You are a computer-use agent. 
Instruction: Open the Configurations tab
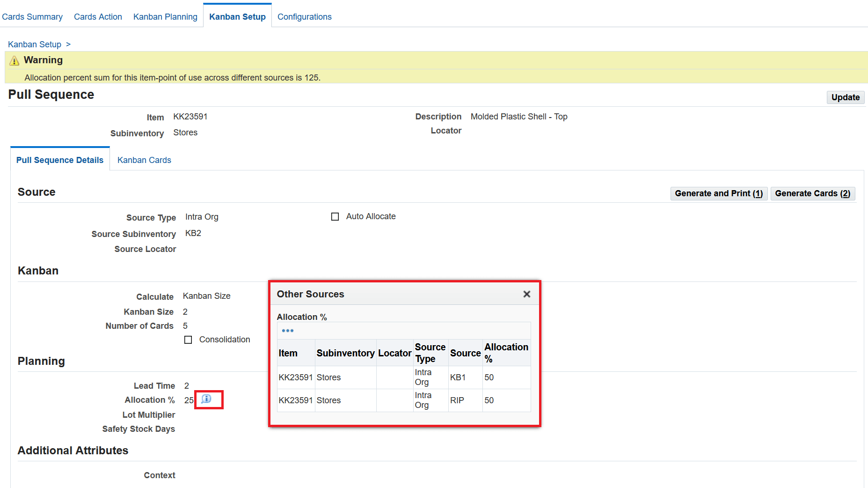pyautogui.click(x=304, y=16)
